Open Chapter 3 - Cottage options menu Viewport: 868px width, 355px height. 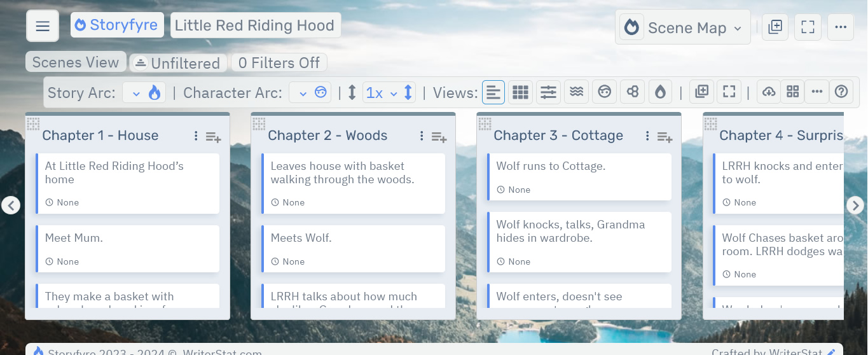[x=647, y=136]
